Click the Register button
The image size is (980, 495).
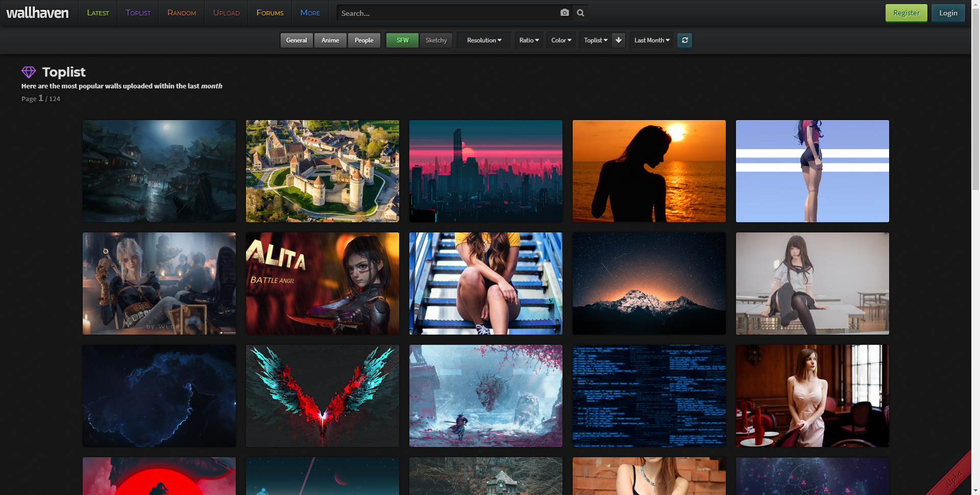906,13
